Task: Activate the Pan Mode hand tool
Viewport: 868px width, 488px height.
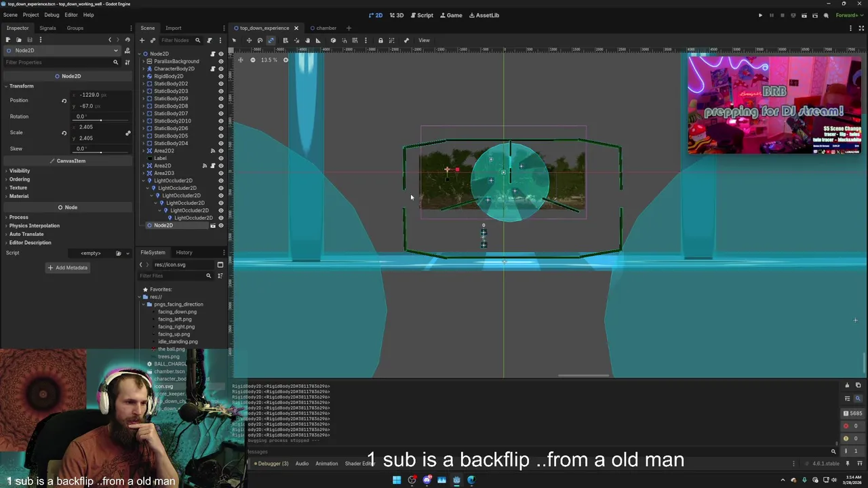Action: click(x=307, y=40)
